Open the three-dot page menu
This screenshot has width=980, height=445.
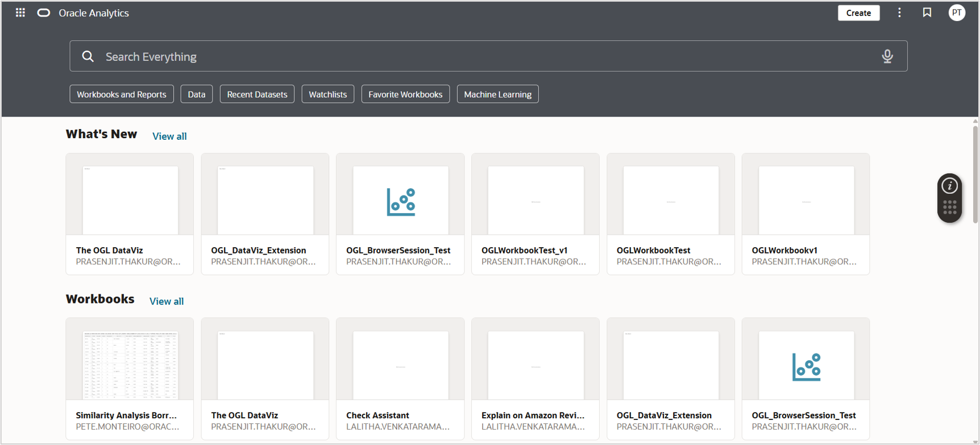coord(899,13)
